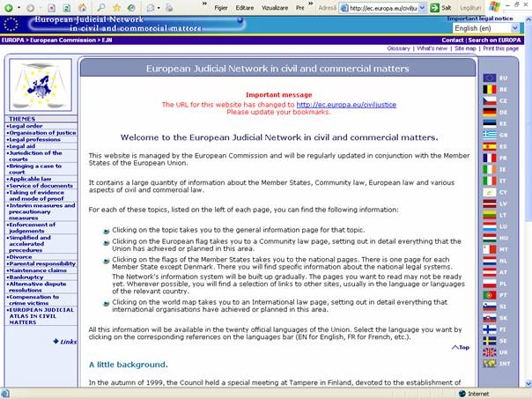Expand the hidden toolbar buttons chevron
The width and height of the screenshot is (532, 399).
tap(204, 4)
